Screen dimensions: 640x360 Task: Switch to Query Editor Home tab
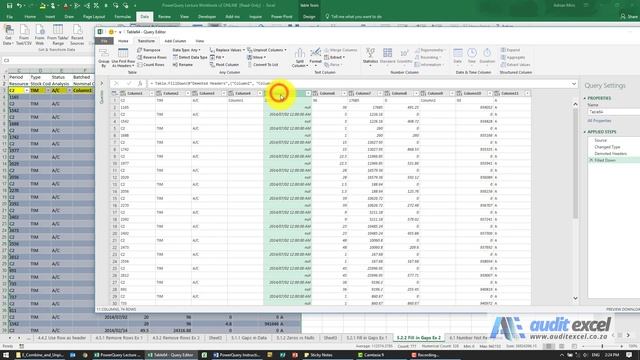[123, 41]
